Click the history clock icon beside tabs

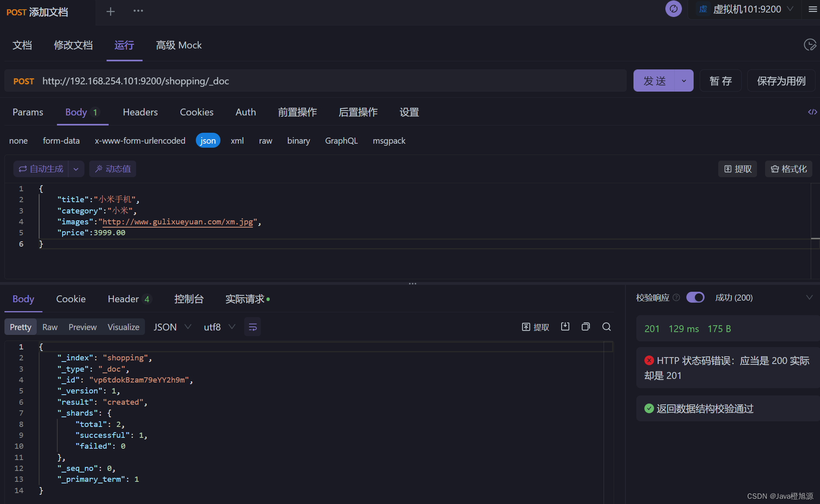point(810,45)
